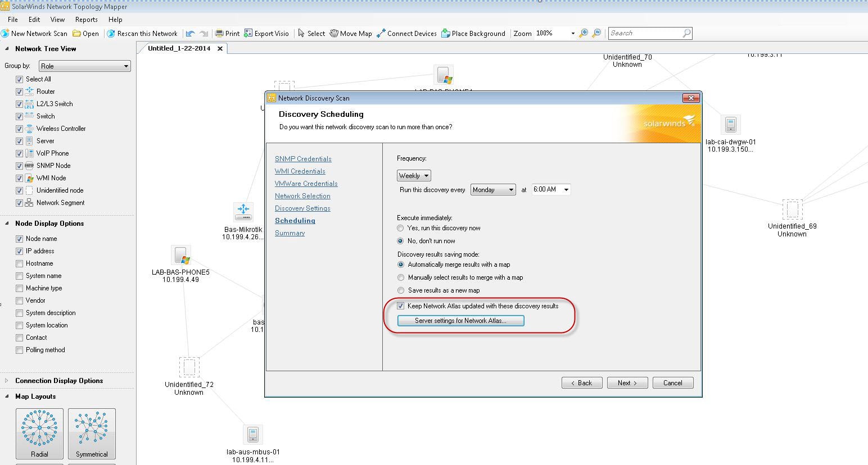
Task: Click the Redo arrow icon
Action: point(204,34)
